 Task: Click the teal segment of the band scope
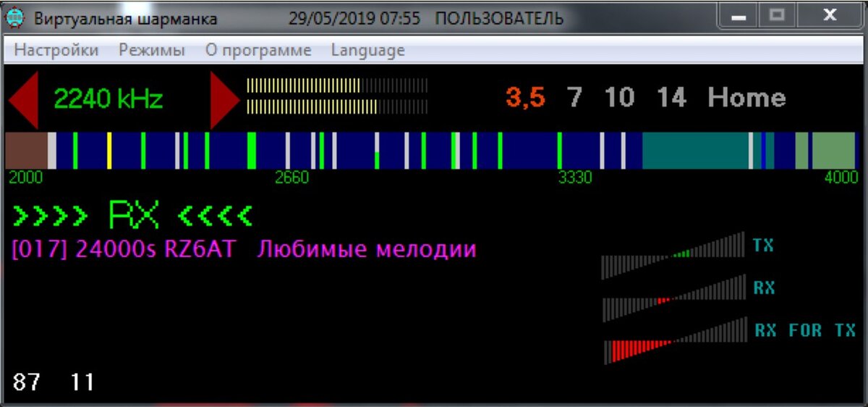695,150
